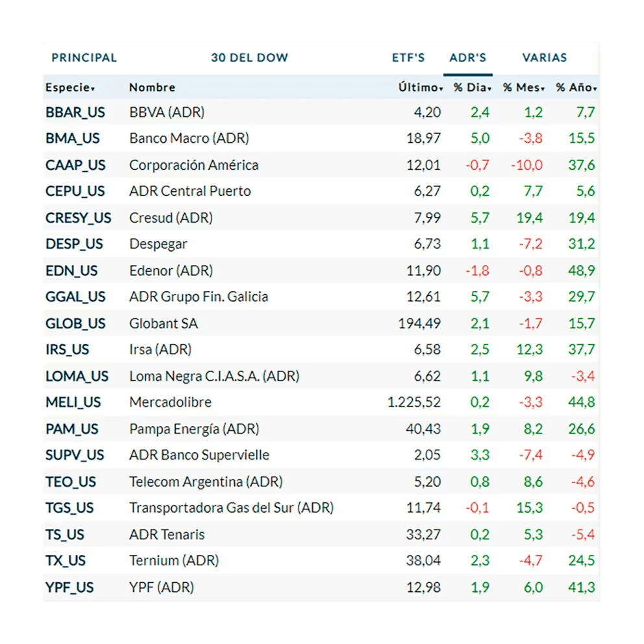Click the name 'BBVA (ADR)'
644x644 pixels.
(167, 112)
